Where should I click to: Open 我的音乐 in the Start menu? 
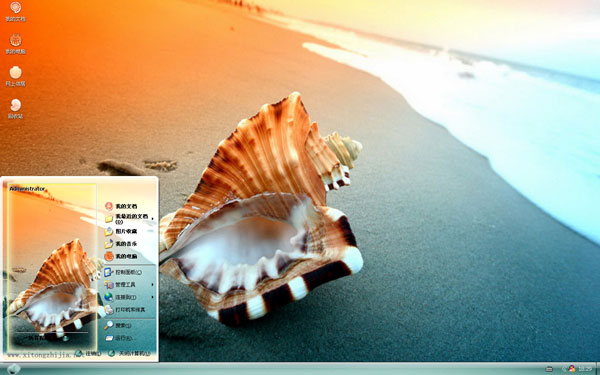click(x=121, y=243)
